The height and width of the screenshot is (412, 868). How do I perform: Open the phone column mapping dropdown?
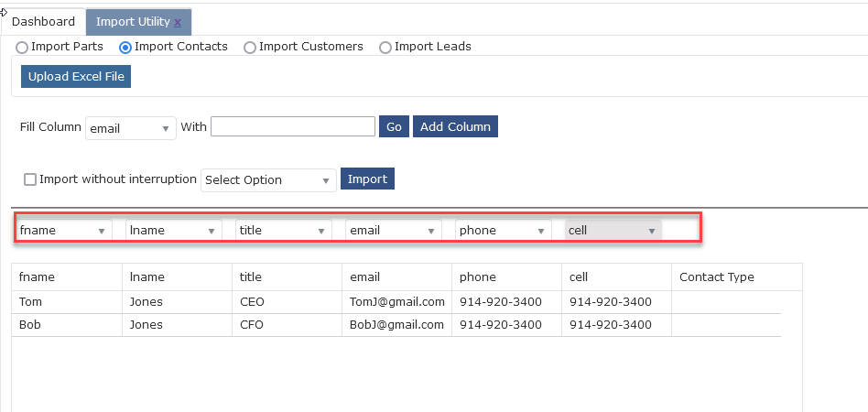point(504,231)
